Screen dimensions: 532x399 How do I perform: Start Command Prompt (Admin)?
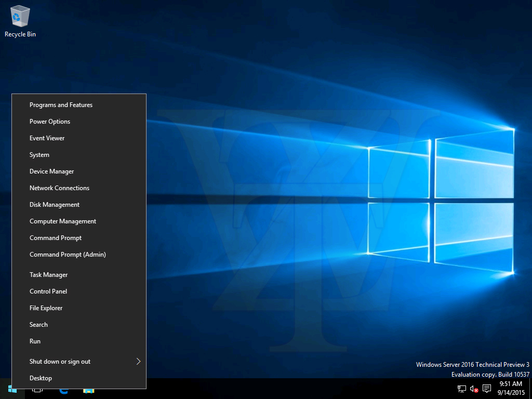[68, 255]
